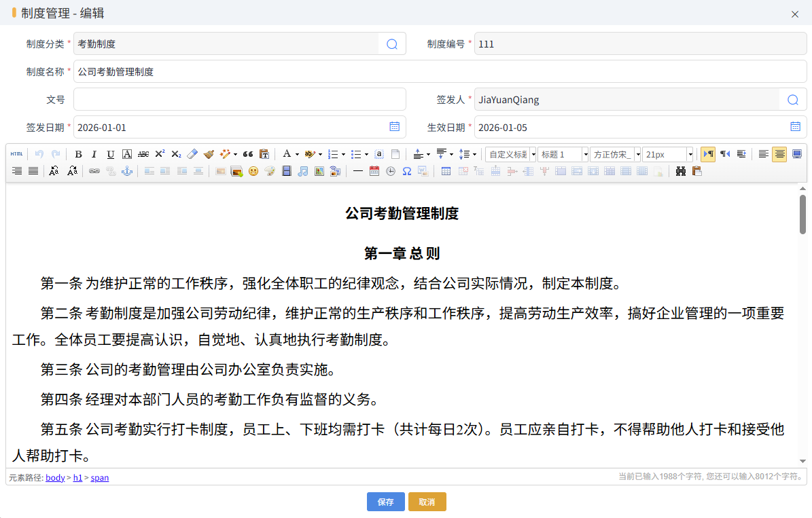Click the editor fullscreen monitor icon
The height and width of the screenshot is (518, 812).
click(x=797, y=154)
